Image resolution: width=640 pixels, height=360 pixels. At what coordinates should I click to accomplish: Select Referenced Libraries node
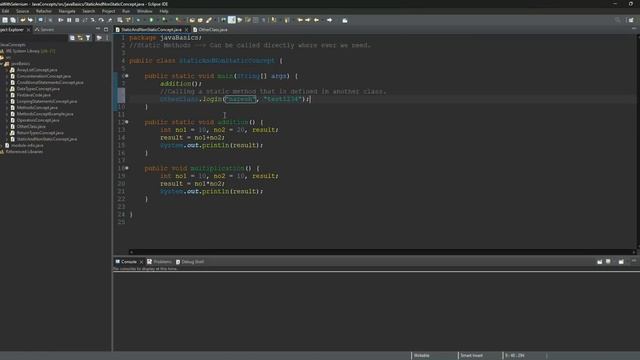pos(22,152)
